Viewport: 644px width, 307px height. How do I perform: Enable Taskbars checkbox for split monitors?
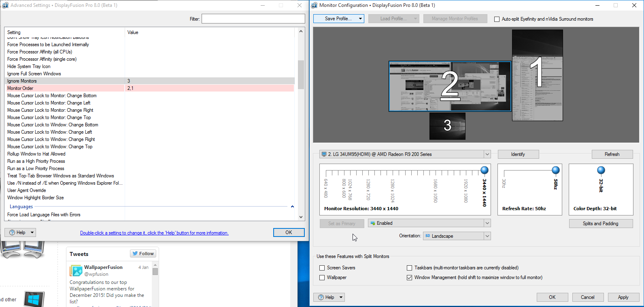(409, 268)
